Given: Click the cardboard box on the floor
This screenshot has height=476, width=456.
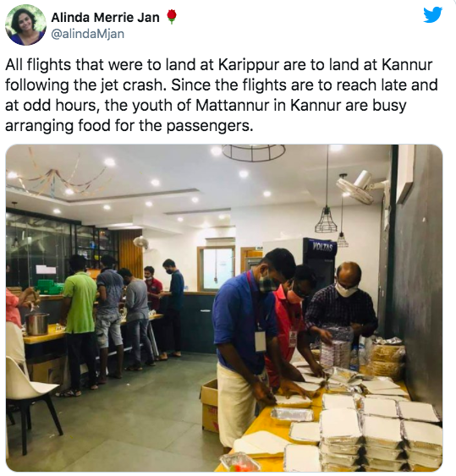Looking at the screenshot, I should pyautogui.click(x=209, y=405).
